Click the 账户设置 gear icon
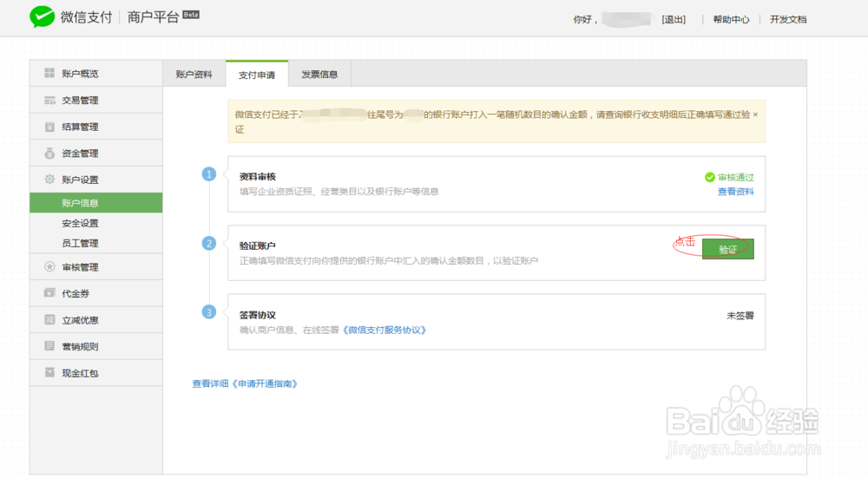The width and height of the screenshot is (868, 478). tap(49, 180)
